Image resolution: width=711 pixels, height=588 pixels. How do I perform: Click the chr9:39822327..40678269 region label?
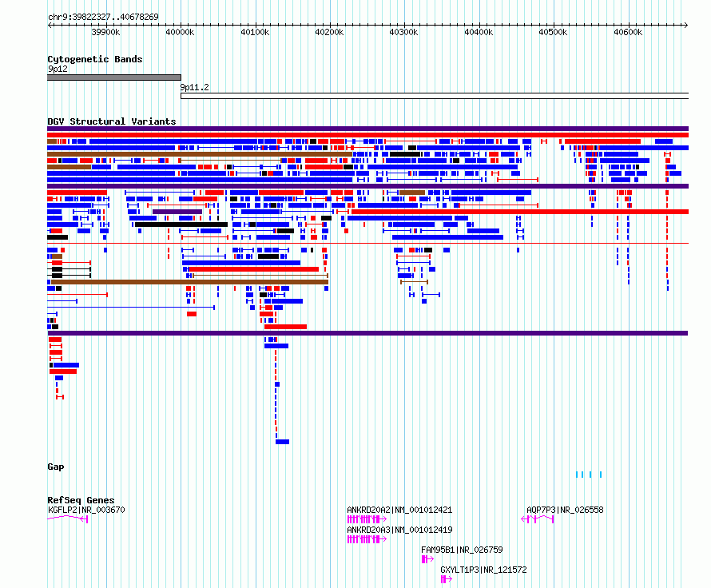(103, 17)
